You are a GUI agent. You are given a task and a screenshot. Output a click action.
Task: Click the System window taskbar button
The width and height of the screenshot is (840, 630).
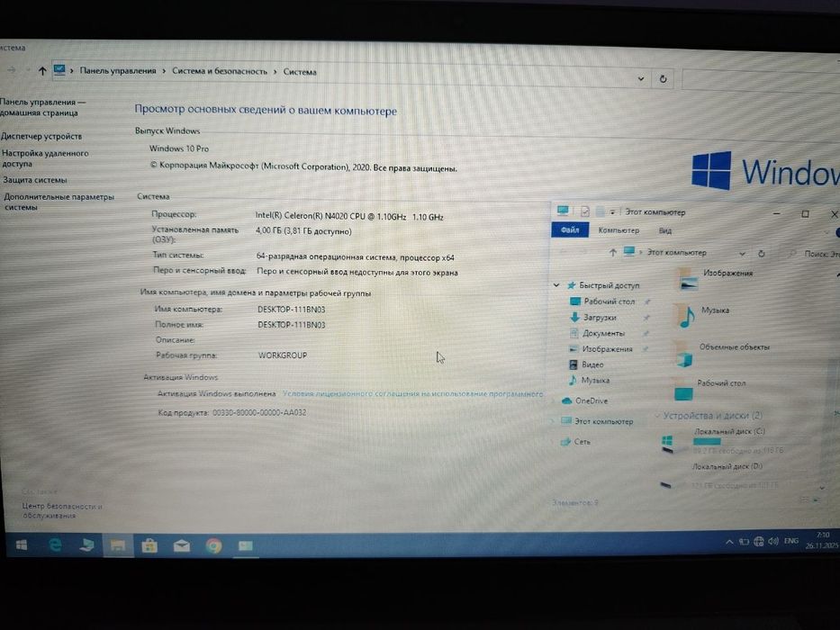246,546
